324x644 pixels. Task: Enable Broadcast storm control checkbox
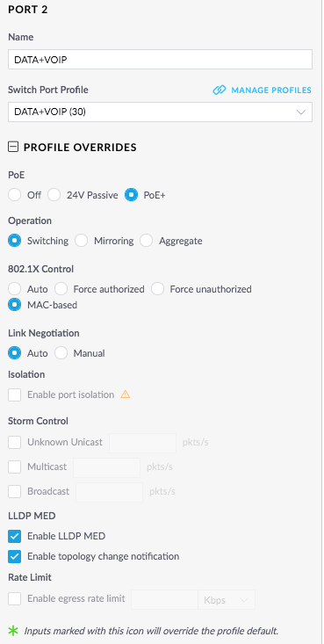coord(14,491)
